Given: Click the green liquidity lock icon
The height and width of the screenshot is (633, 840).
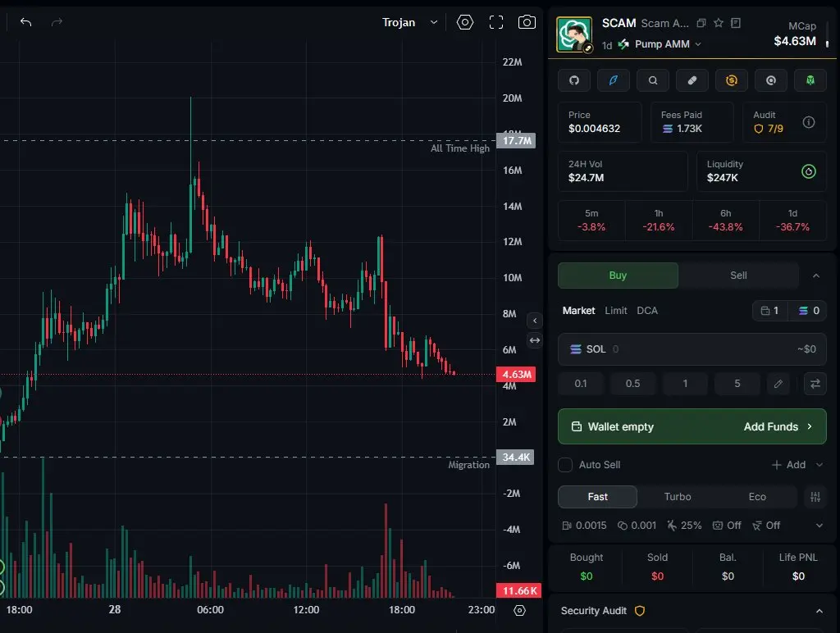Looking at the screenshot, I should 808,171.
